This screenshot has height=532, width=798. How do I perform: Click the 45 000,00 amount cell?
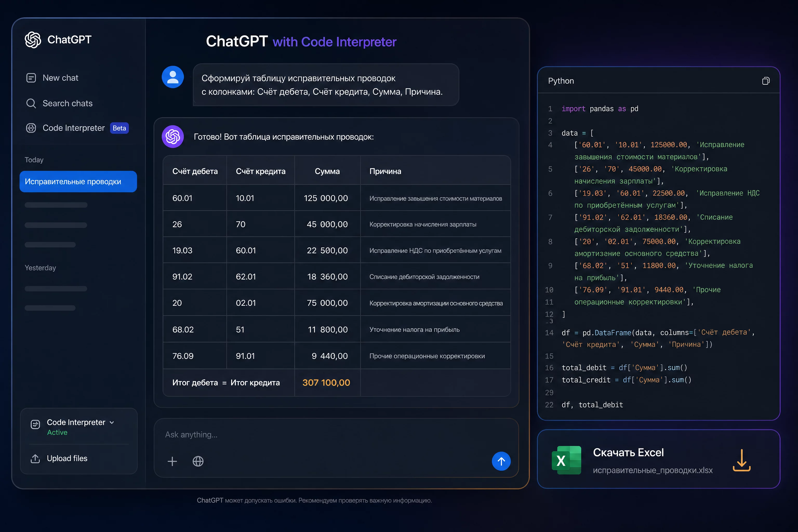tap(327, 224)
